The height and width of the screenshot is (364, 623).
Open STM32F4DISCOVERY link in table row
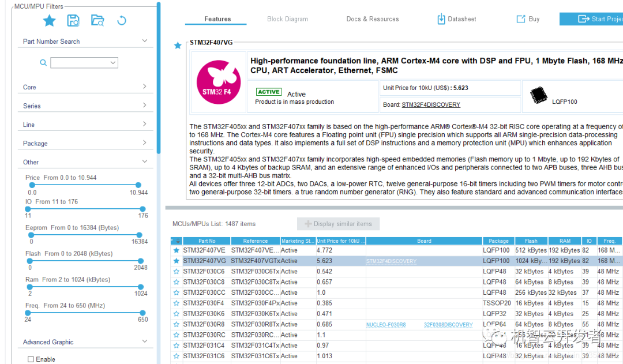click(x=391, y=261)
